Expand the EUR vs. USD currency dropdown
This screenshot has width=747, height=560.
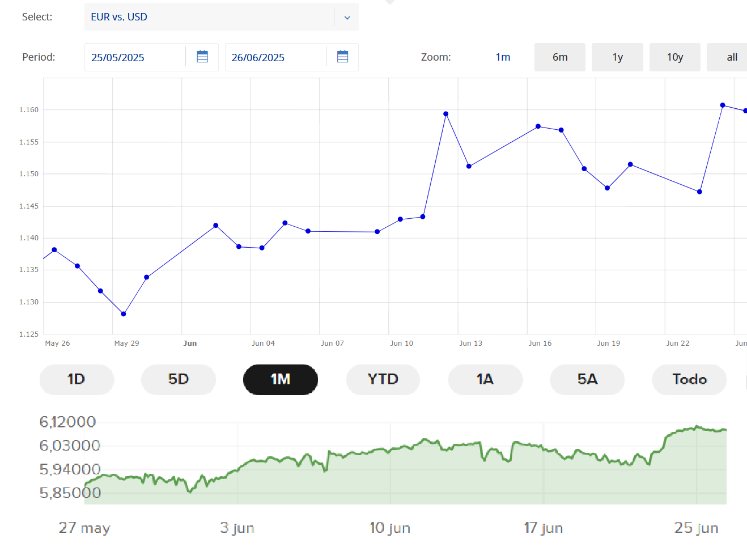point(221,17)
